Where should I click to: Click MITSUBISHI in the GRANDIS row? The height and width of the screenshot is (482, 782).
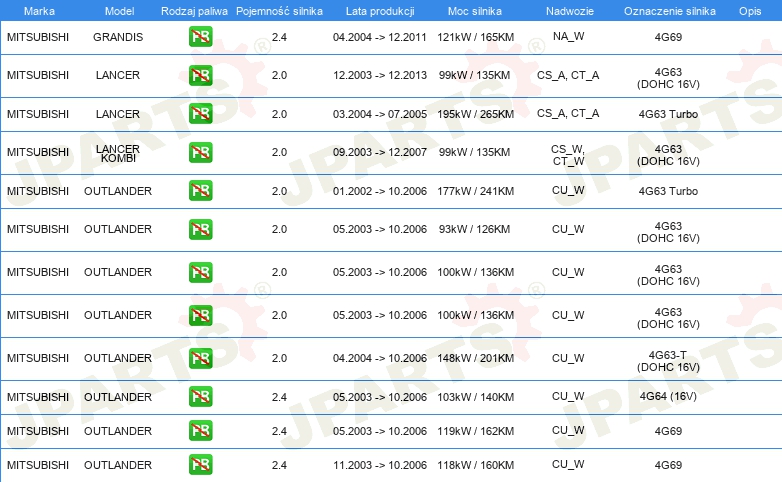[38, 37]
